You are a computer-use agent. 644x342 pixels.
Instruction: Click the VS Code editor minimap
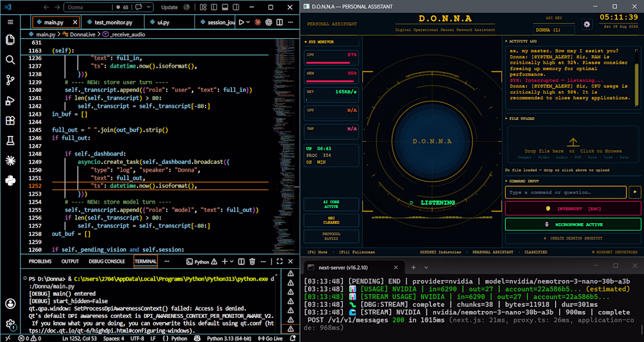pos(284,146)
